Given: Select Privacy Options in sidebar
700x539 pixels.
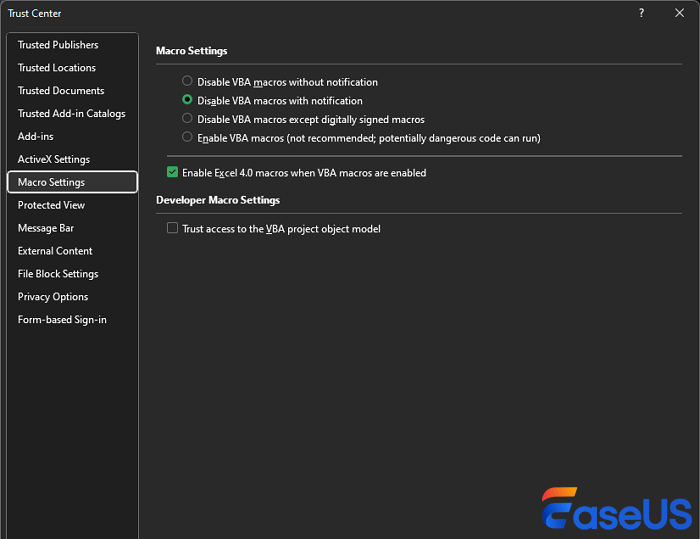Looking at the screenshot, I should (x=53, y=297).
